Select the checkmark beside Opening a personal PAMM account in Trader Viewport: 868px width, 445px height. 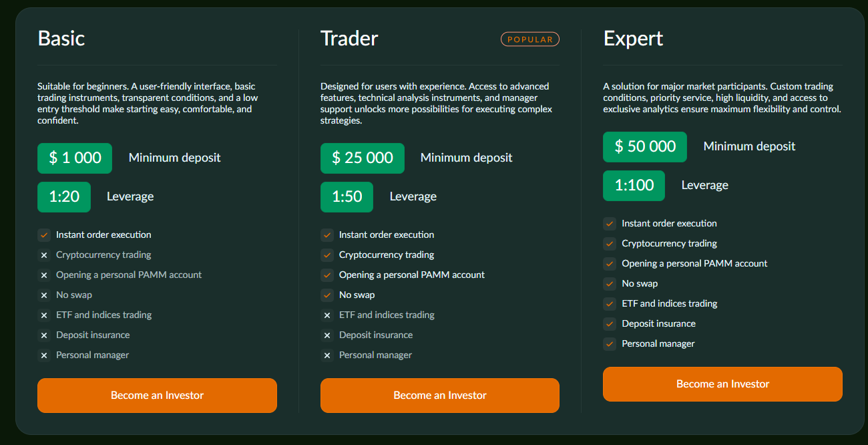[x=327, y=275]
